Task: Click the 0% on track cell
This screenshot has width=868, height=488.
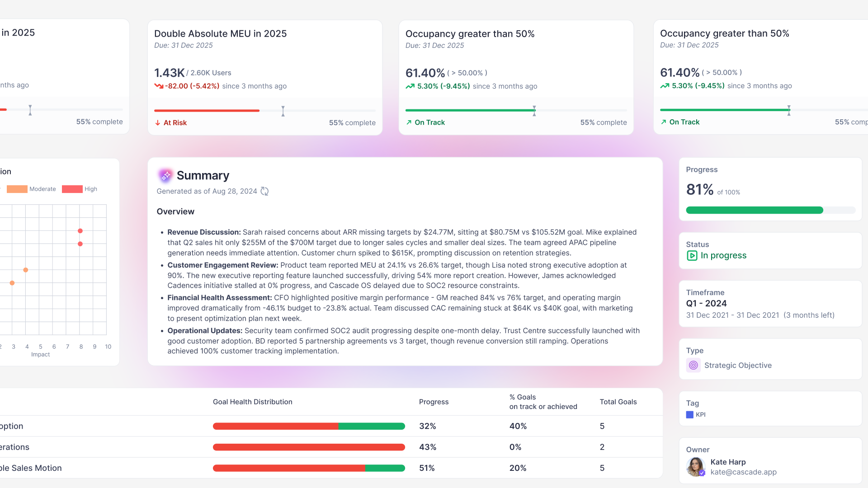Action: click(x=515, y=447)
